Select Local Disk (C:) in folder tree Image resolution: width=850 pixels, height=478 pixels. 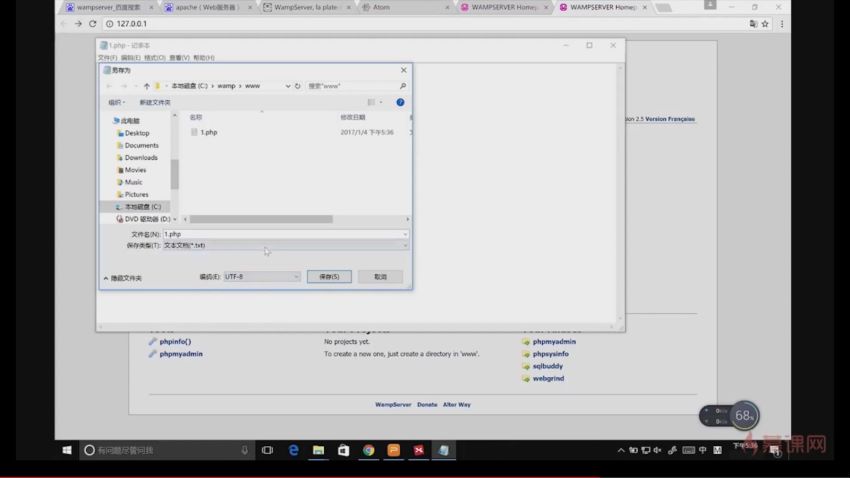[143, 207]
